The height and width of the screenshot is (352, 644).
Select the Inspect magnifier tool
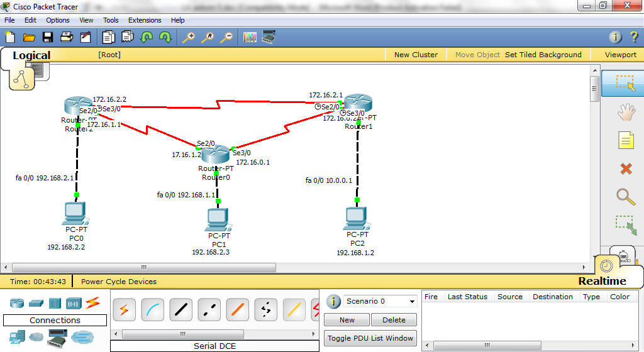(x=626, y=197)
